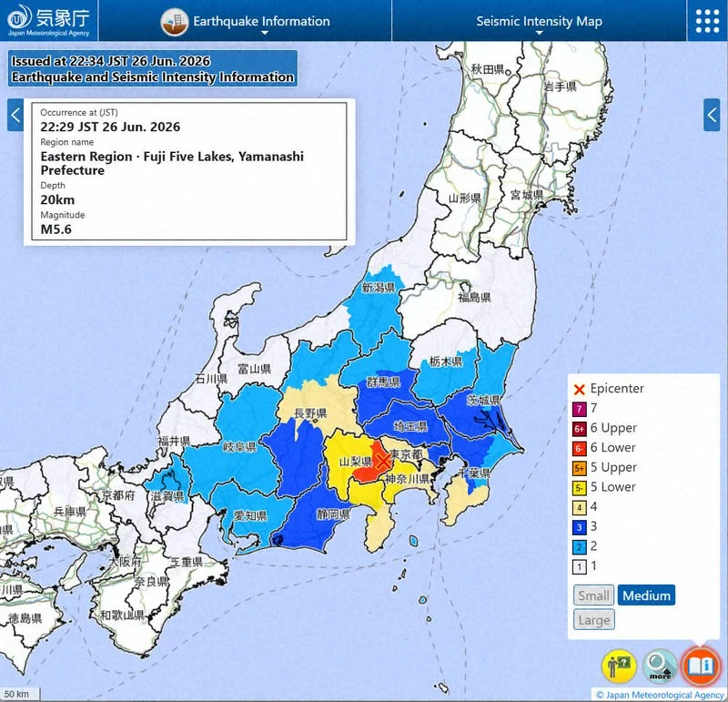Click the 山梨県 label on the map
The image size is (728, 702).
pos(356,462)
